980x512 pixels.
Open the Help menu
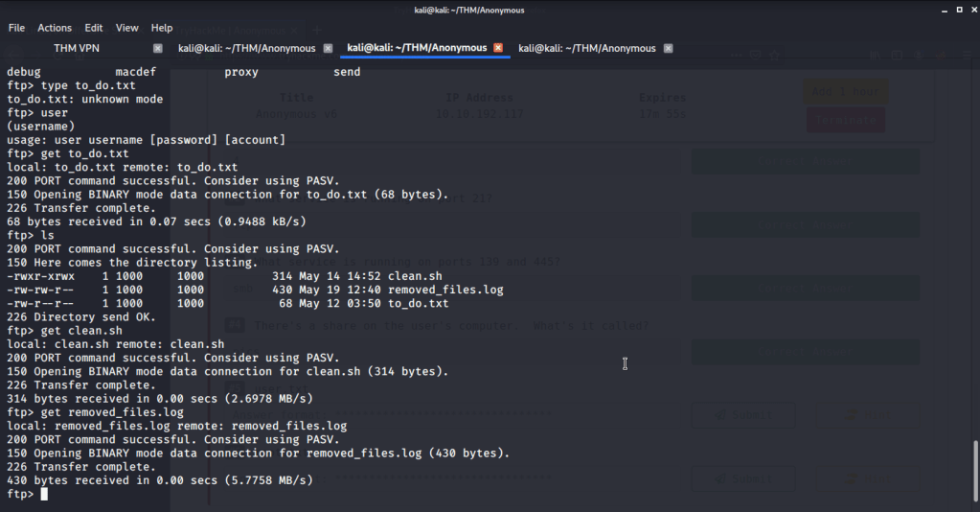click(162, 28)
